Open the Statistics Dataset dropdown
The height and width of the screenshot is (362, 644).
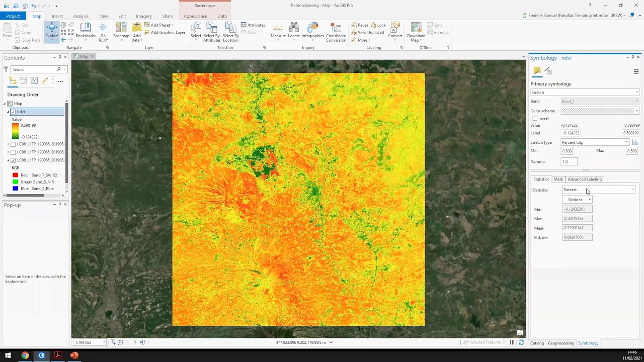599,190
